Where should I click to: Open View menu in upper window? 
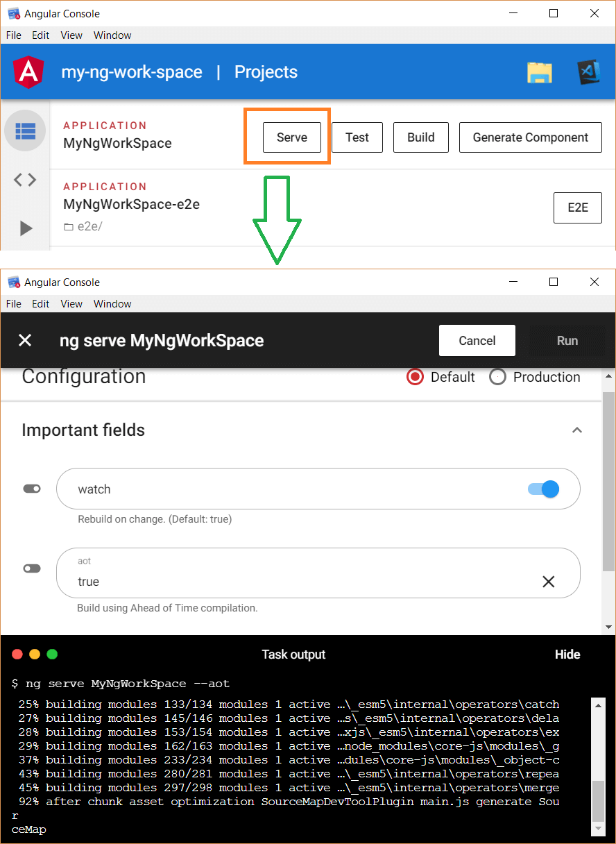tap(71, 35)
